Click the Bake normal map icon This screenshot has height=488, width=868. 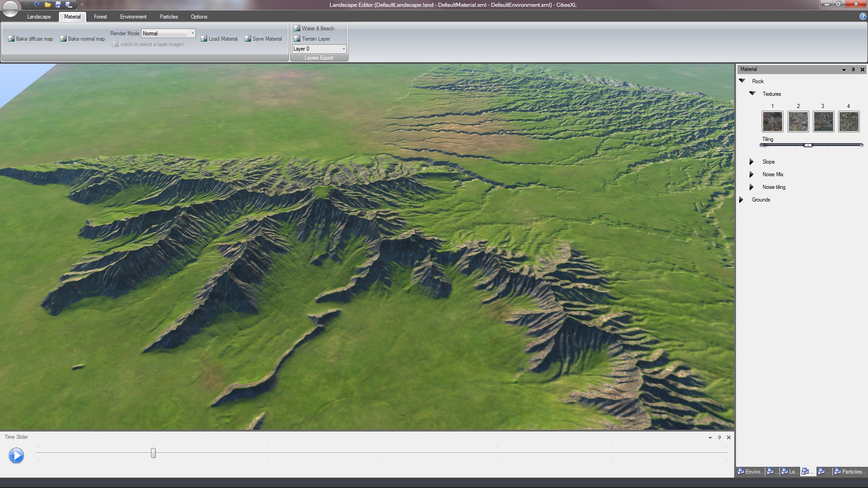tap(63, 39)
